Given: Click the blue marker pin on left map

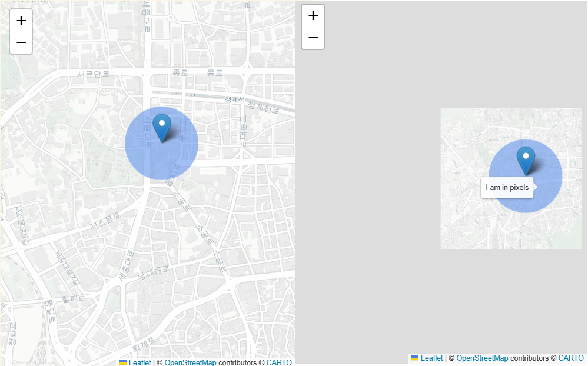Looking at the screenshot, I should point(162,128).
